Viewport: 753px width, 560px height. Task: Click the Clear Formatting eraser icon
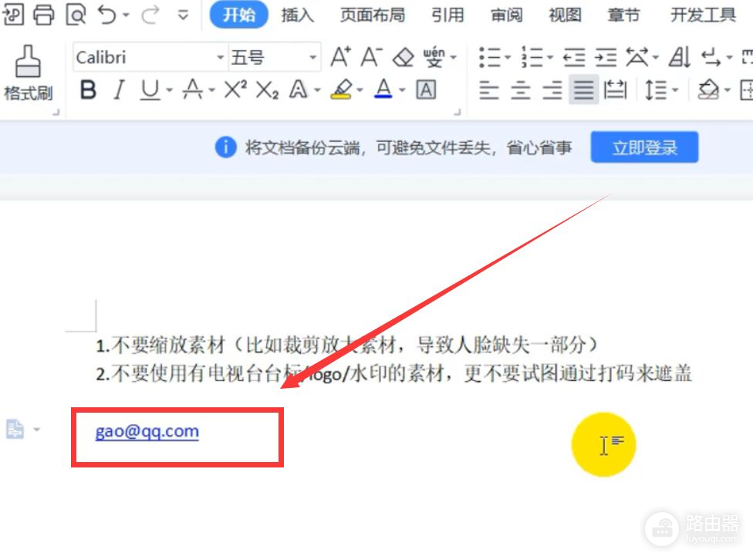(x=403, y=58)
